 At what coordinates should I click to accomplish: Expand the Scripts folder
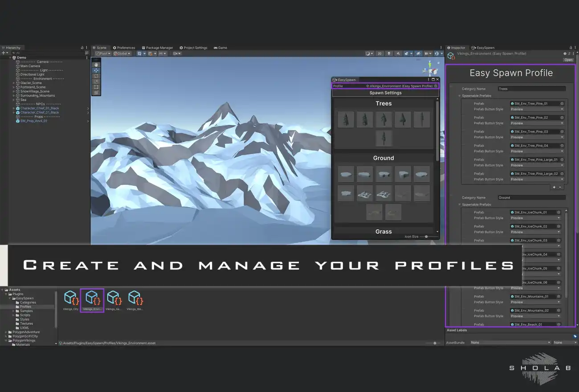click(13, 315)
